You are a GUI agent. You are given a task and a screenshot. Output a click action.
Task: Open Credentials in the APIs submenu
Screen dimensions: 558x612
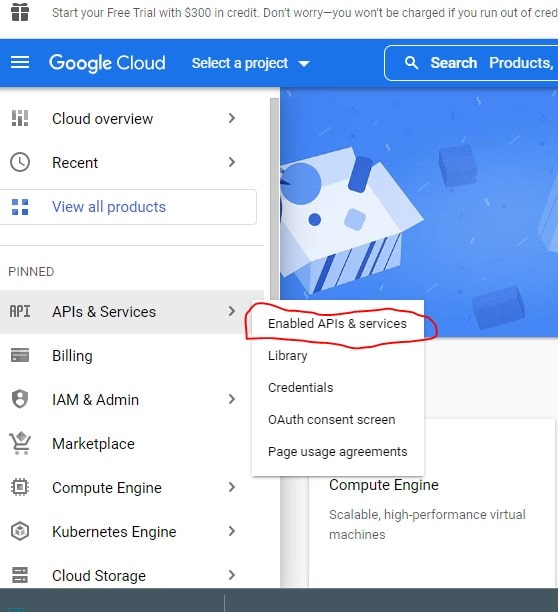338,388
